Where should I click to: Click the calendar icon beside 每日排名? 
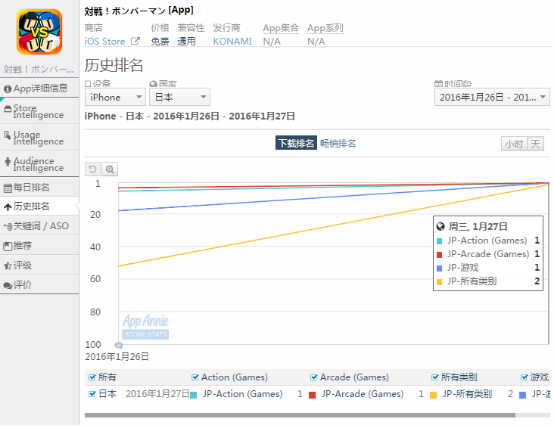(7, 188)
